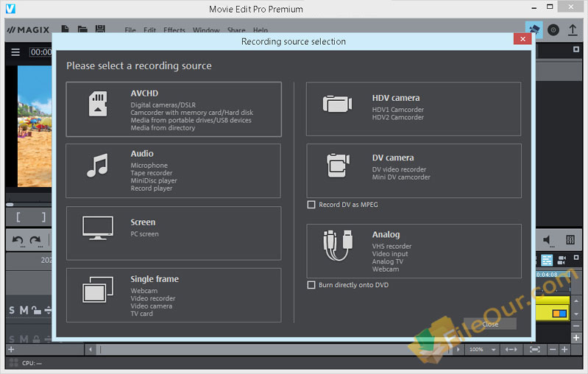The image size is (588, 374).
Task: Click the MAGIX logo
Action: [x=28, y=29]
